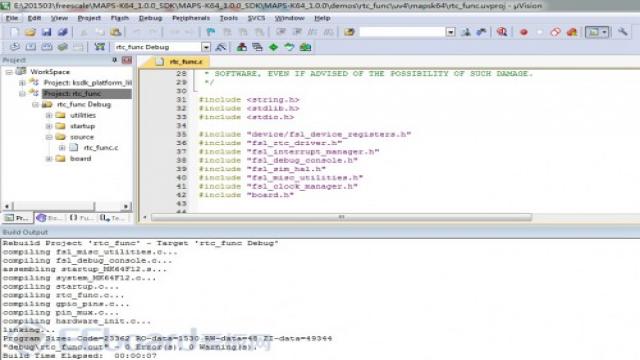The image size is (640, 360).
Task: Toggle auto-hide pin on the Project panel
Action: click(115, 60)
